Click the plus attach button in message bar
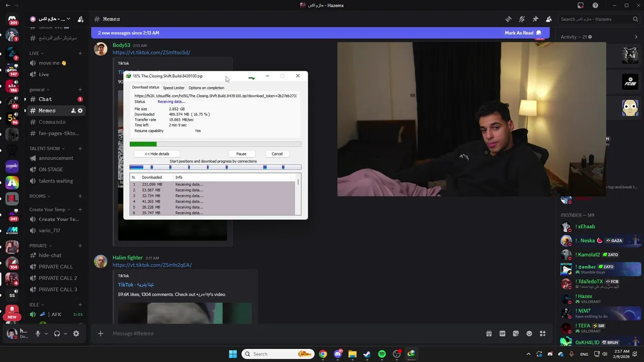The image size is (644, 362). [101, 333]
